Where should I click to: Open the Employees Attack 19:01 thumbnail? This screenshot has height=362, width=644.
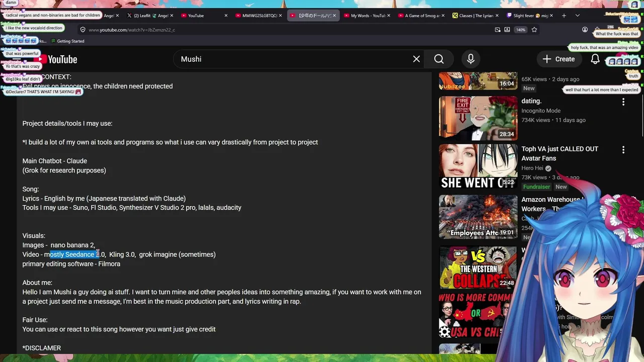(x=478, y=216)
